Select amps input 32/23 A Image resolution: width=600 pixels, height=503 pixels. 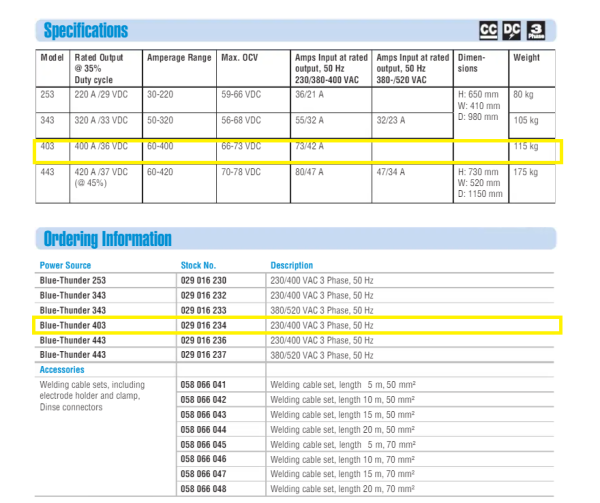(x=391, y=120)
